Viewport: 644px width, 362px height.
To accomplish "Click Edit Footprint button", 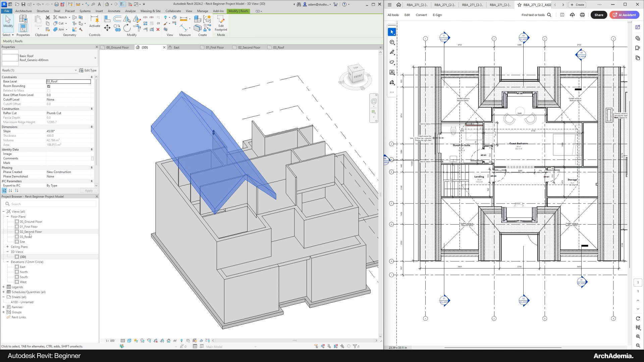I will tap(221, 23).
